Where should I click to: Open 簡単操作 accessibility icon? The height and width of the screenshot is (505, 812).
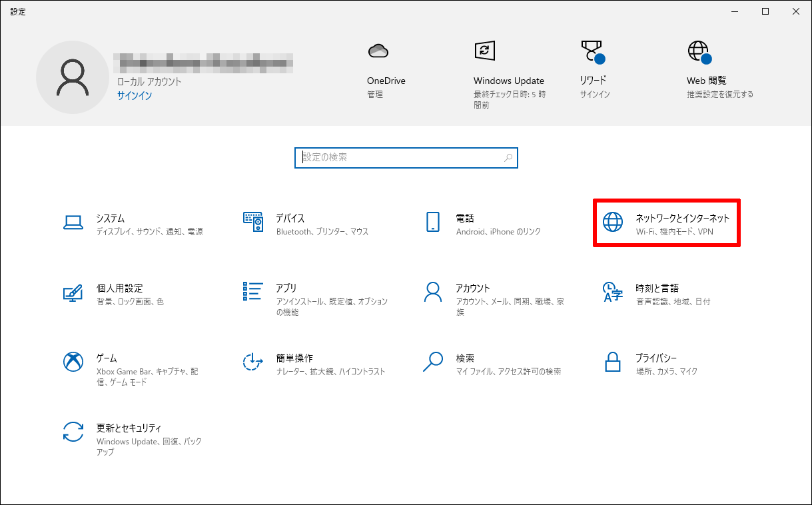pyautogui.click(x=253, y=362)
